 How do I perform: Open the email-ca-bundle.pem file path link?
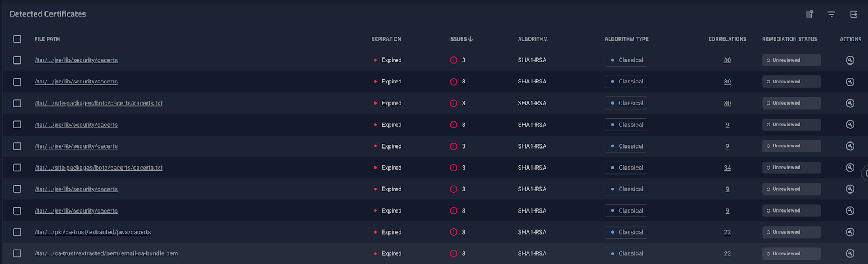[106, 254]
